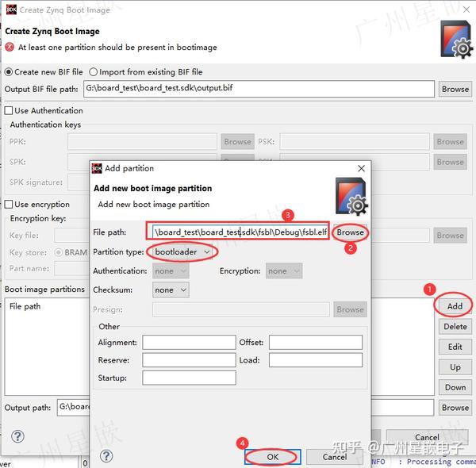Click the Delete partition button
The height and width of the screenshot is (468, 476).
click(x=455, y=327)
